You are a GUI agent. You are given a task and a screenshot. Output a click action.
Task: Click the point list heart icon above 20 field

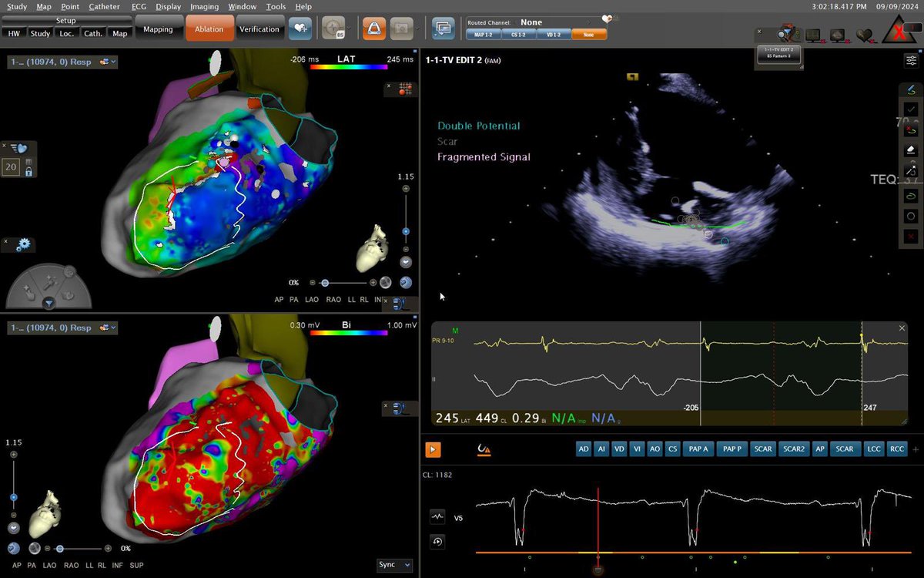[x=18, y=148]
